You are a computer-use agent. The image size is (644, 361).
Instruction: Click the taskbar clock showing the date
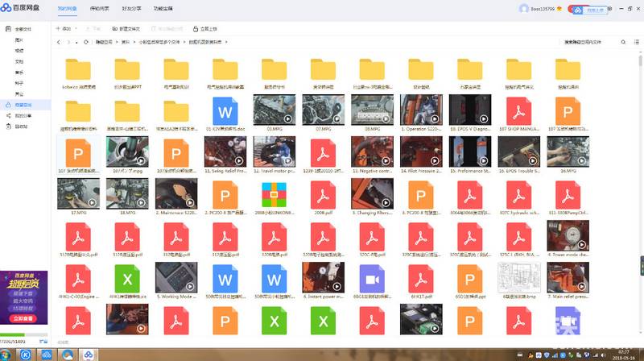tap(623, 355)
